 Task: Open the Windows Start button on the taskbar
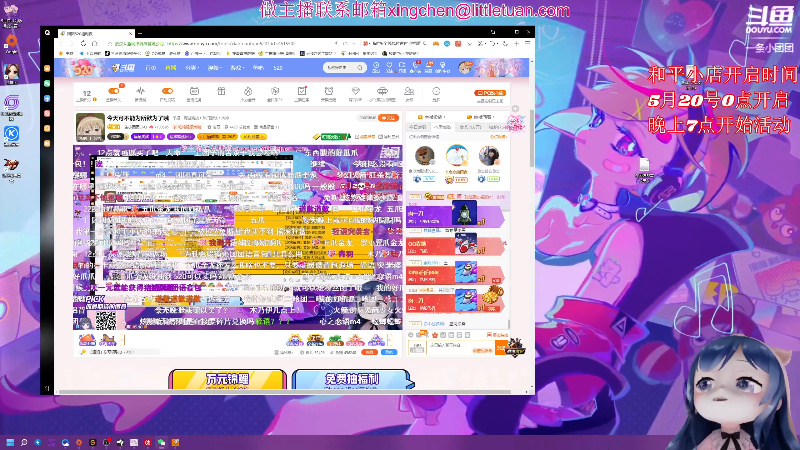[x=10, y=442]
